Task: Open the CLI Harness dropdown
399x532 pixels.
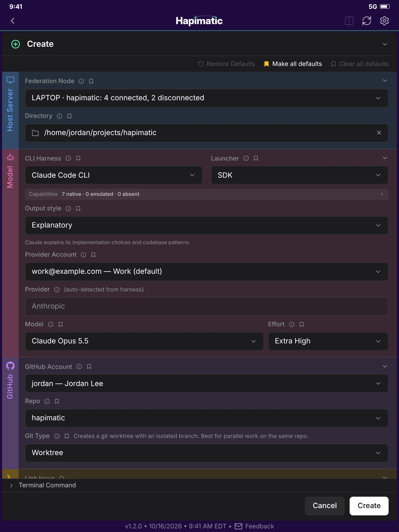Action: 114,175
